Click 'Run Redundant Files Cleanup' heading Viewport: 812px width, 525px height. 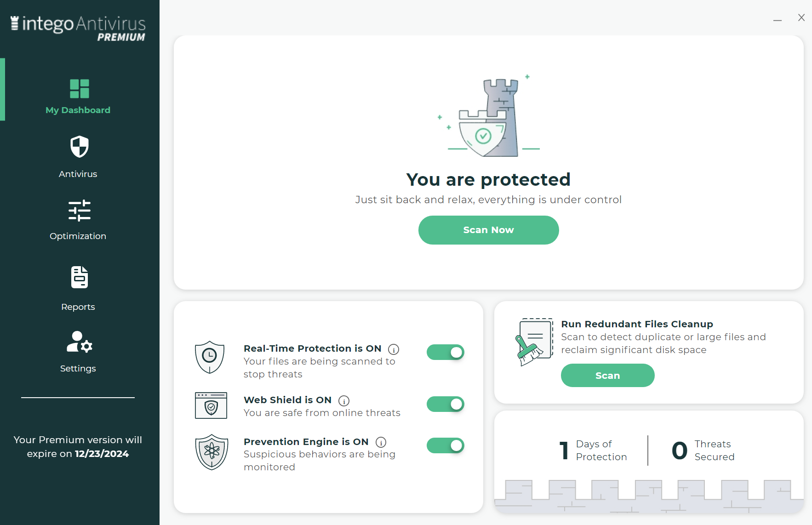coord(637,324)
